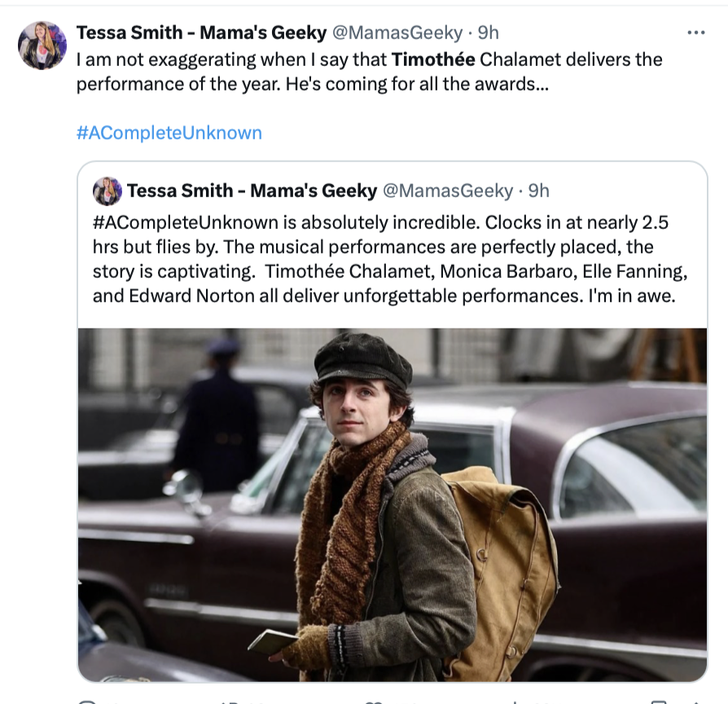Viewport: 728px width, 704px height.
Task: Open the more options menu on the tweet
Action: 695,33
